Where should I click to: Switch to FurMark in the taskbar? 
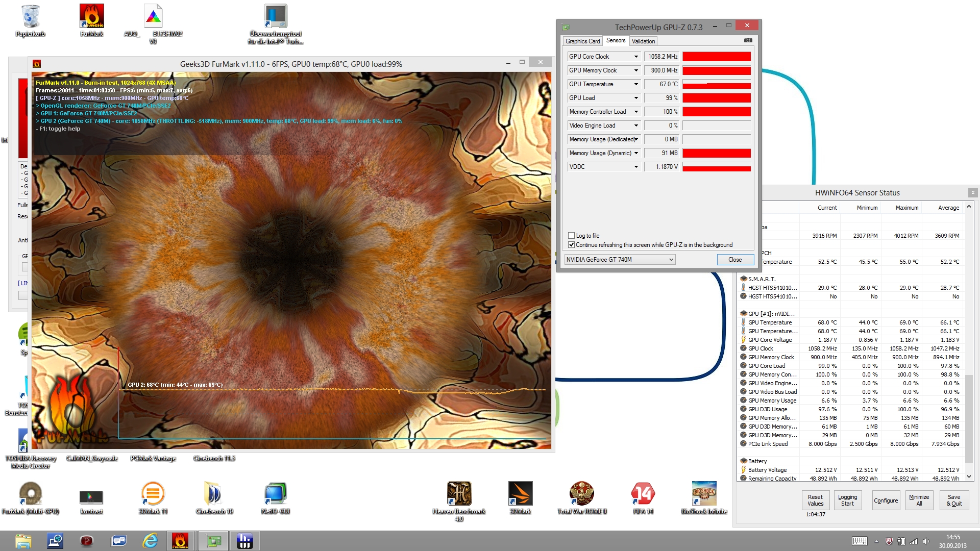pos(180,541)
